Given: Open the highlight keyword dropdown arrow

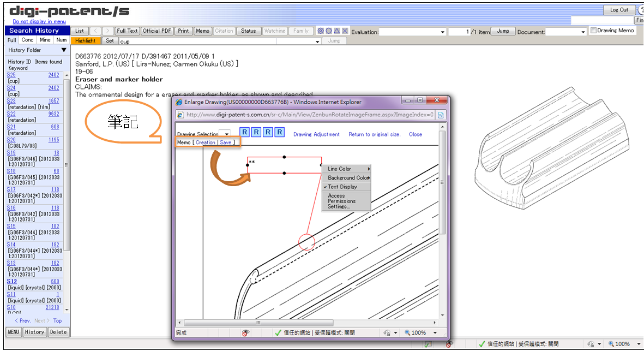Looking at the screenshot, I should 317,41.
